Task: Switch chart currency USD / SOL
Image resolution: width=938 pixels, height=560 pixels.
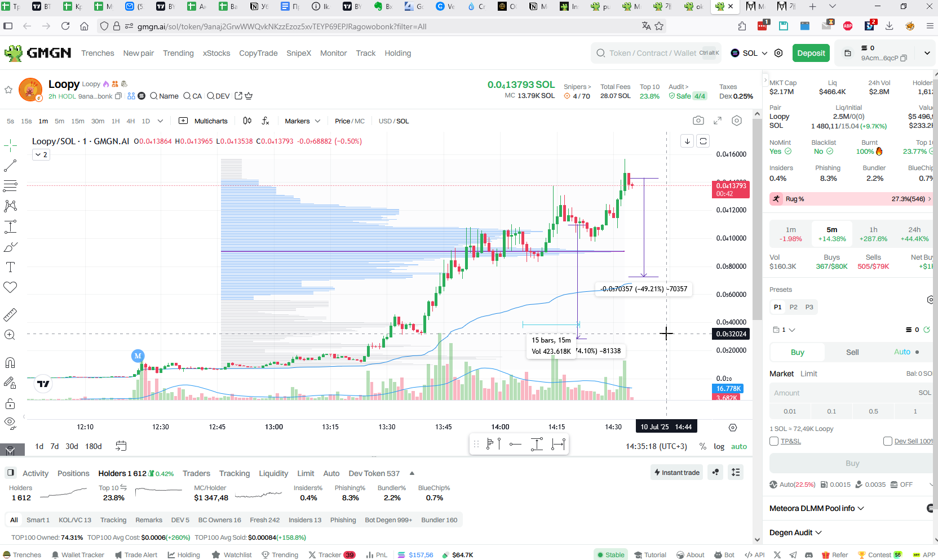Action: click(x=393, y=121)
